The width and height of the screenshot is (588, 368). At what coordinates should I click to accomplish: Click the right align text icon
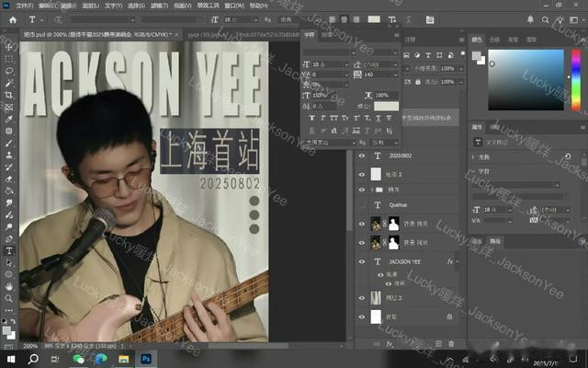(356, 19)
